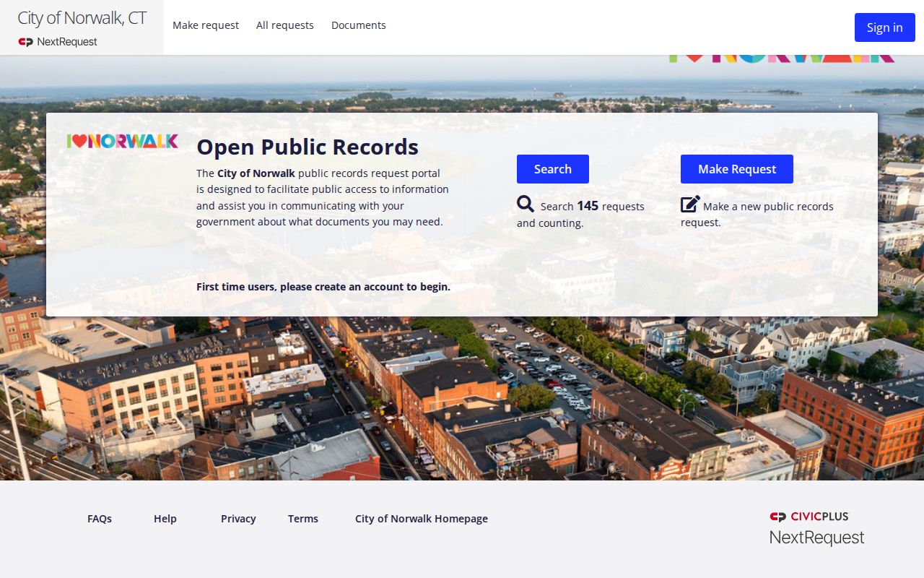
Task: Open the All requests nav item
Action: pos(285,25)
